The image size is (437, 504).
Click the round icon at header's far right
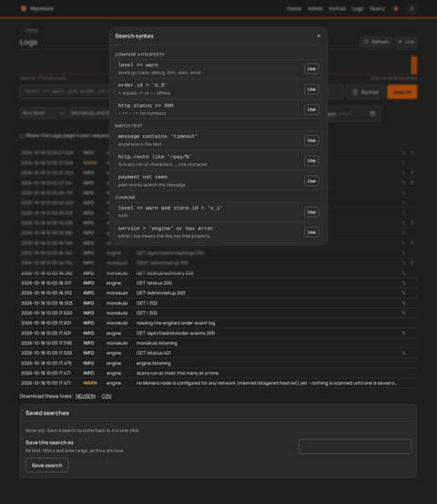click(x=412, y=9)
